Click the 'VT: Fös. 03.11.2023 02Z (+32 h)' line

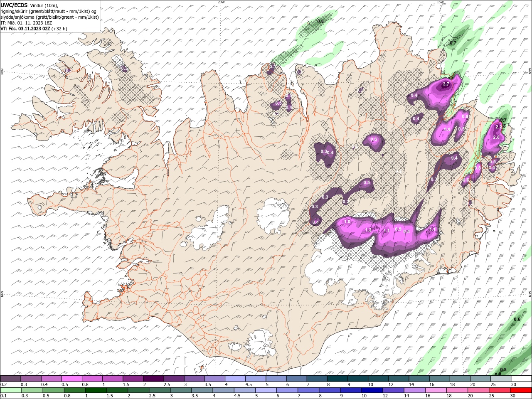34,29
